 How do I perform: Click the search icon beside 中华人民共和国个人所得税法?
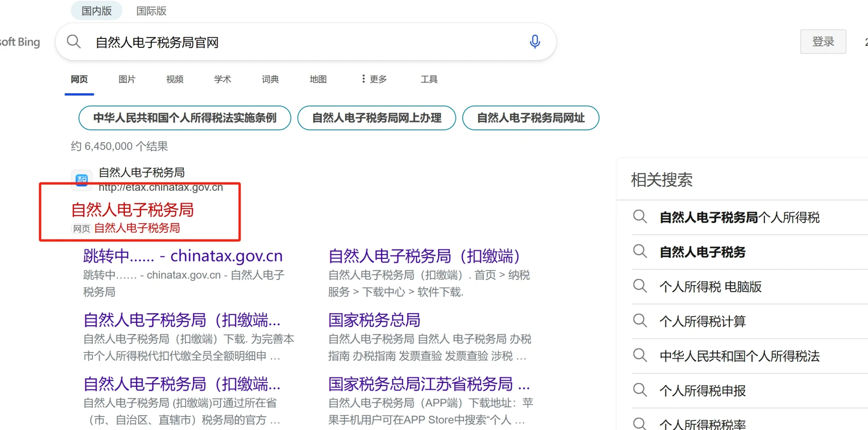[x=640, y=355]
